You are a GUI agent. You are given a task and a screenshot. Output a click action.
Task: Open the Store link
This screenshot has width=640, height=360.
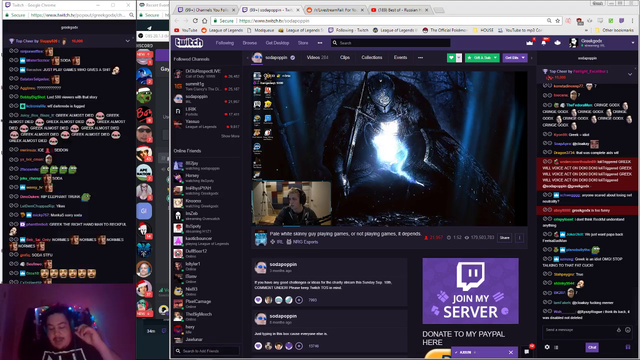[x=303, y=43]
